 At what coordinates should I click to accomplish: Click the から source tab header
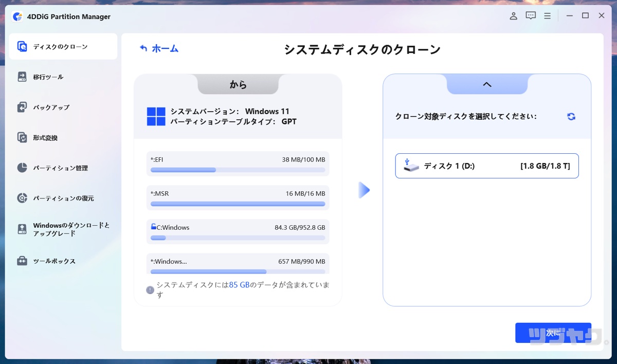pyautogui.click(x=238, y=84)
